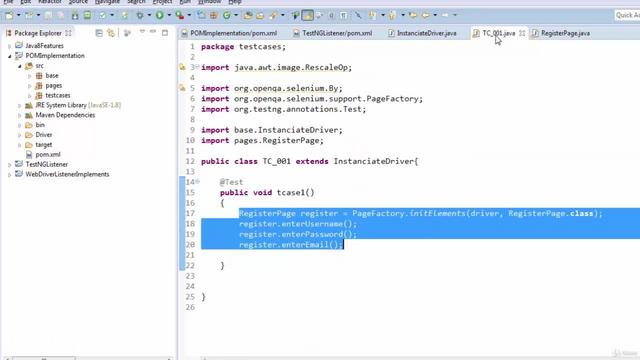Expand the Maven Dependencies node
Screen dimensions: 640x360
click(x=20, y=116)
